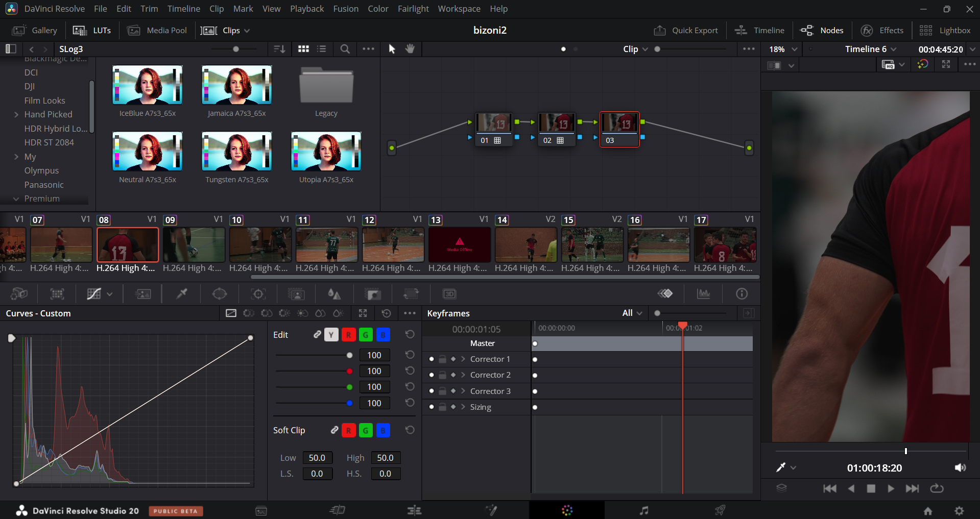Screen dimensions: 980x519
Task: Open the Fusion menu
Action: (x=346, y=9)
